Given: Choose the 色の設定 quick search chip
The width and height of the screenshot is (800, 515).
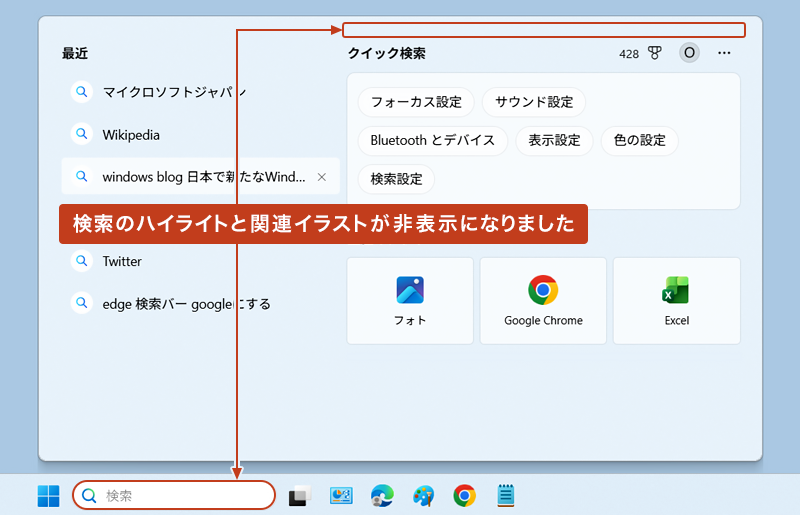Looking at the screenshot, I should [x=640, y=140].
